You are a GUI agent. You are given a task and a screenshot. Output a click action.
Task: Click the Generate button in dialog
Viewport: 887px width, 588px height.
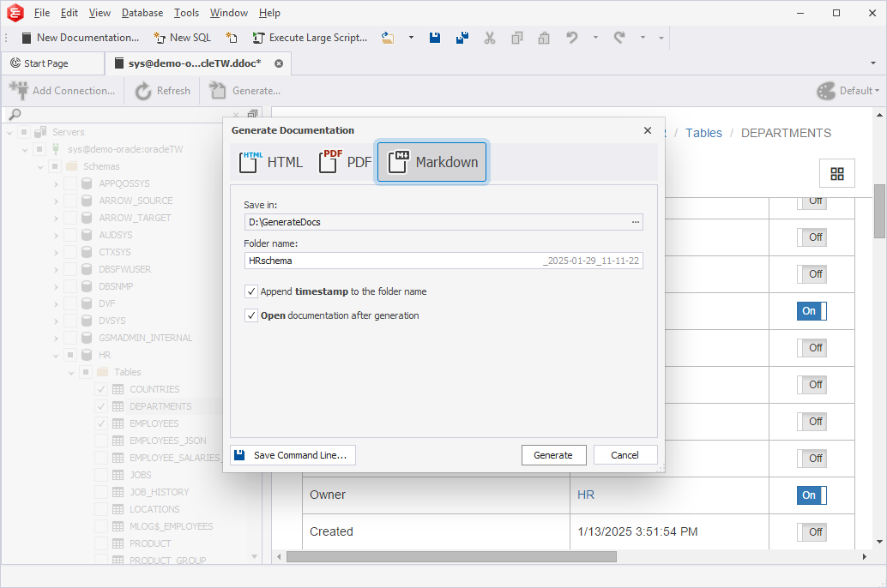pos(553,455)
